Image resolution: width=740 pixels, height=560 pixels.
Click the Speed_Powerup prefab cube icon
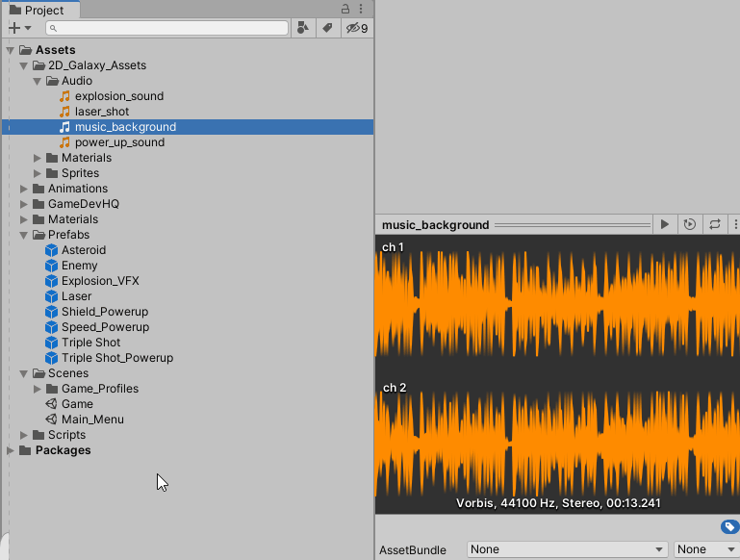tap(51, 327)
